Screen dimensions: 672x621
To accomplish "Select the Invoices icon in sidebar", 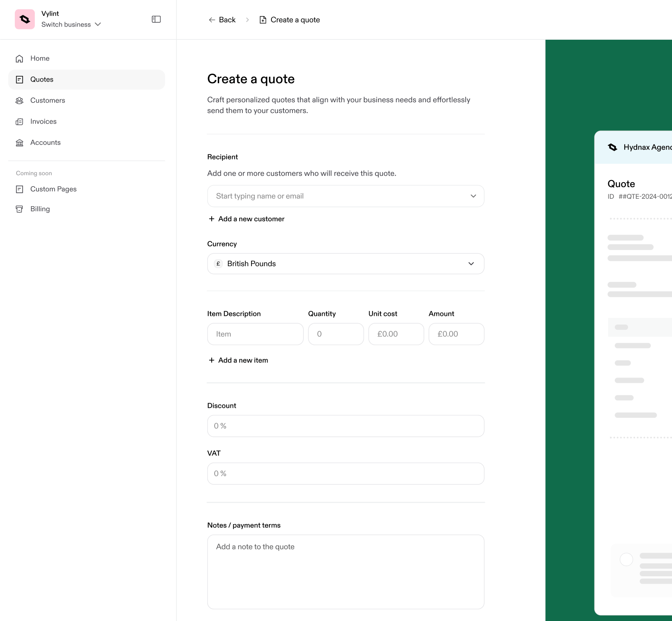I will pyautogui.click(x=19, y=121).
